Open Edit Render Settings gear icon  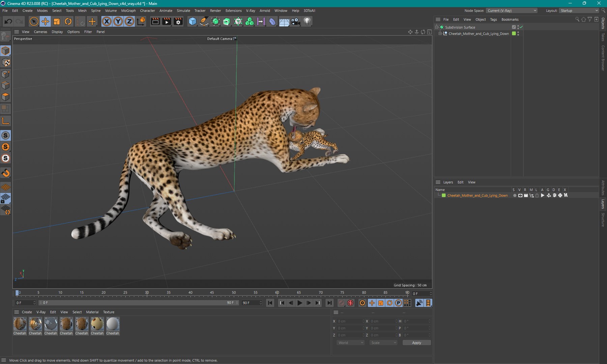pyautogui.click(x=178, y=22)
